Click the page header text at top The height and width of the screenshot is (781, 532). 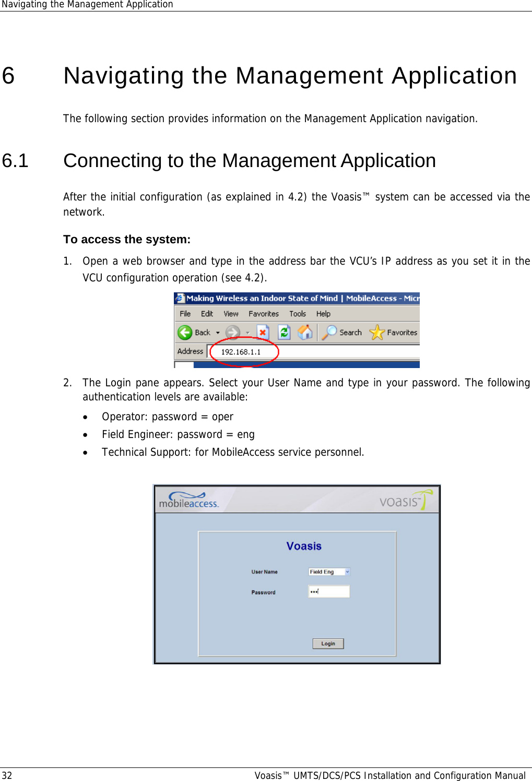coord(87,5)
